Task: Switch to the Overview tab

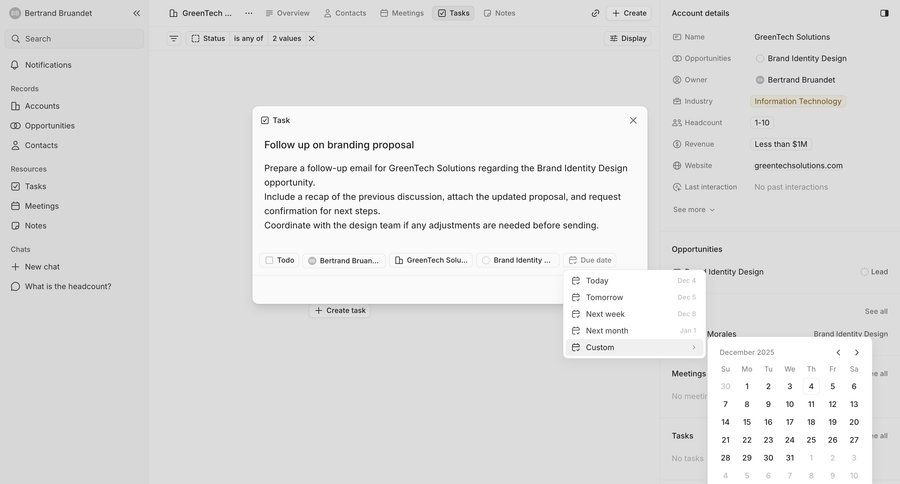Action: point(288,13)
